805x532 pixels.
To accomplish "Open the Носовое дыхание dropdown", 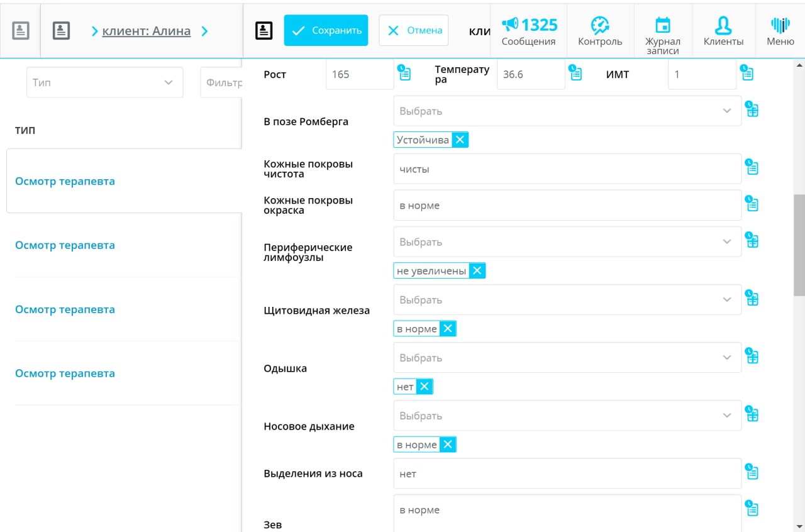I will pos(567,416).
